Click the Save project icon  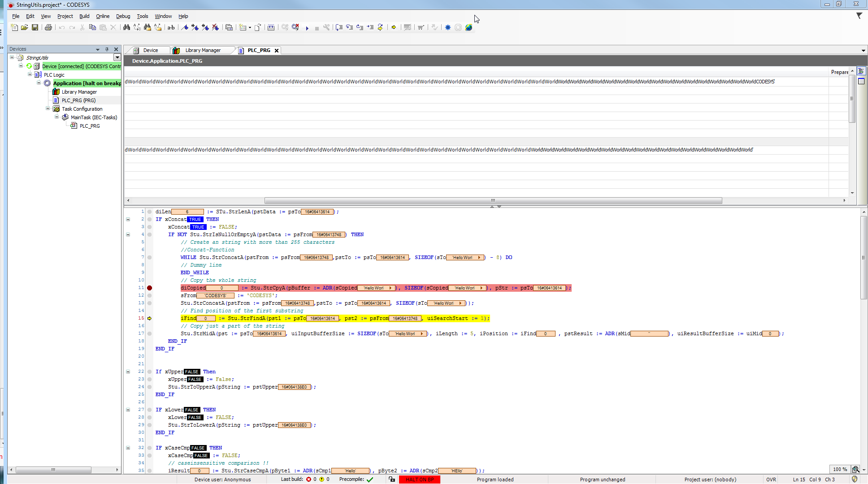[35, 27]
